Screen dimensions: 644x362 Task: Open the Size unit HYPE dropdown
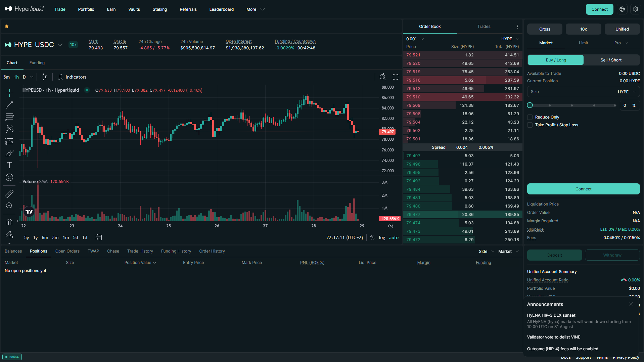tap(627, 92)
